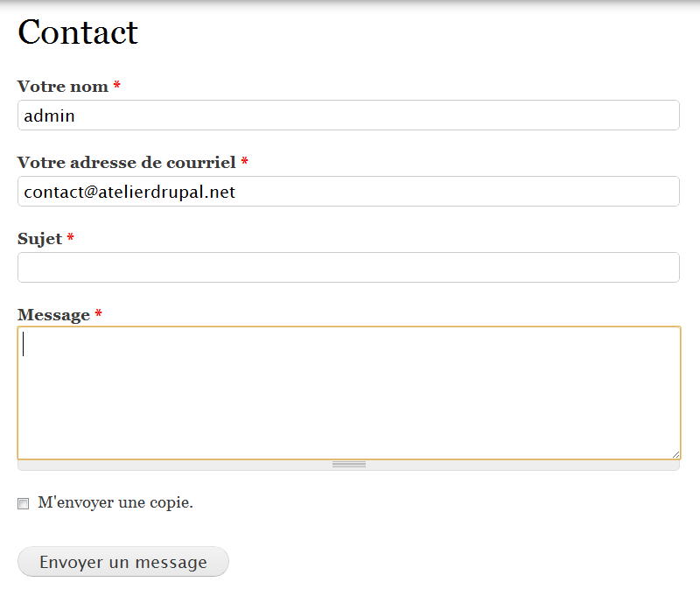Click the word admin in the name field
Screen dimensions: 700x603
pyautogui.click(x=49, y=116)
